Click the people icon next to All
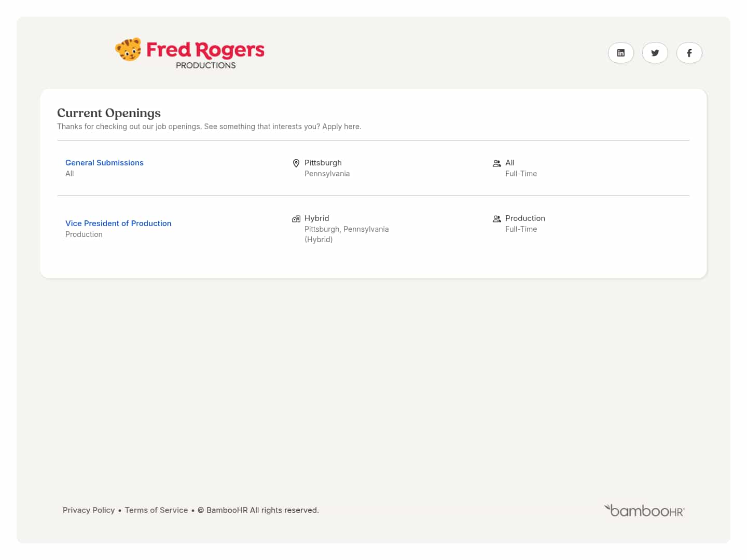The image size is (747, 560). tap(496, 163)
